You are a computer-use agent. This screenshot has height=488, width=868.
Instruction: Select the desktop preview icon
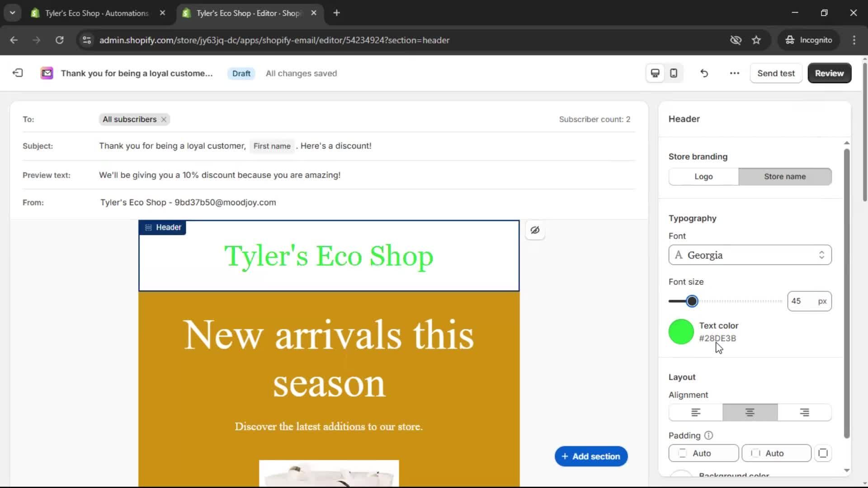click(x=655, y=73)
